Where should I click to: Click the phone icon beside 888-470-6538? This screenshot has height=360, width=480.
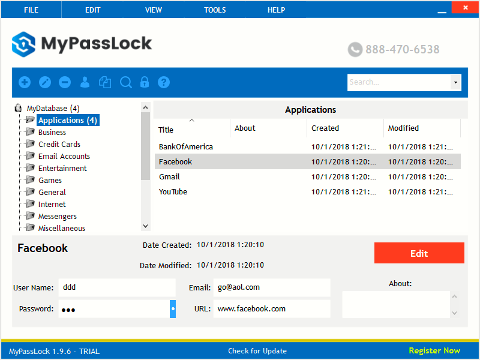pos(355,50)
